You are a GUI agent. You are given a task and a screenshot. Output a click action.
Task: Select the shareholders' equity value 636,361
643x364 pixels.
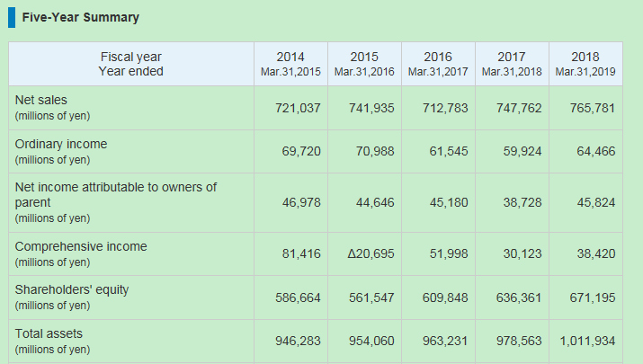517,297
